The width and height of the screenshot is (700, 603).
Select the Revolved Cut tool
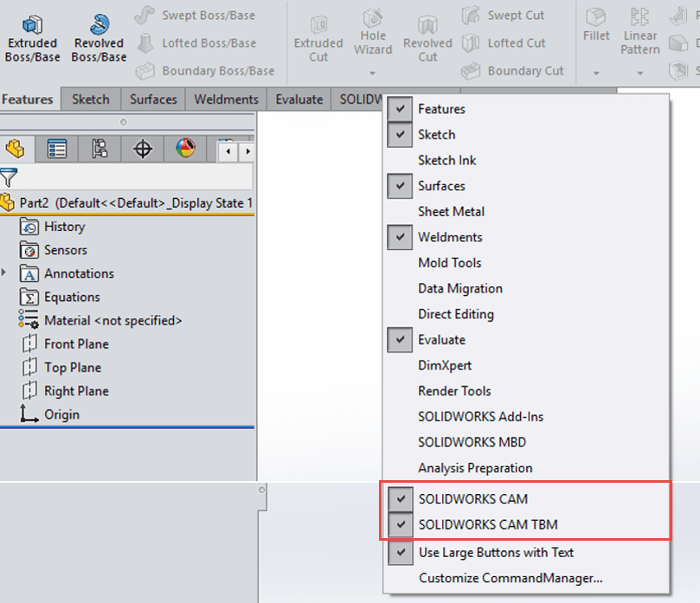point(427,39)
